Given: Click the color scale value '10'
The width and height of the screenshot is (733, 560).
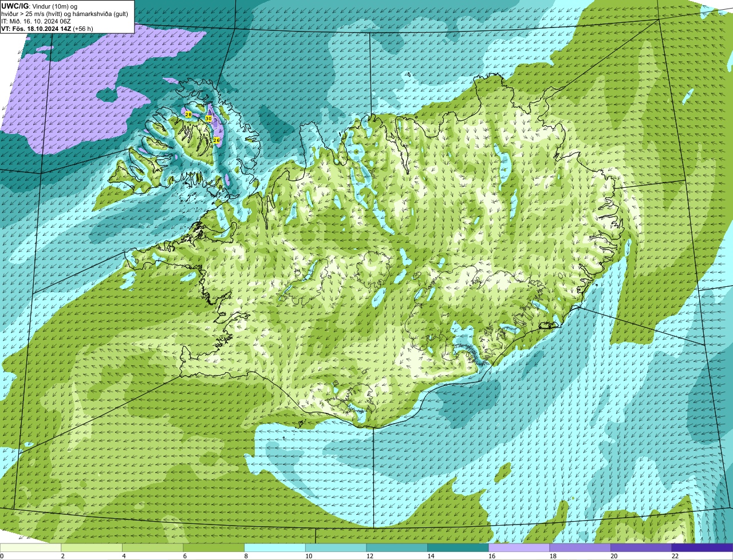Looking at the screenshot, I should (309, 556).
